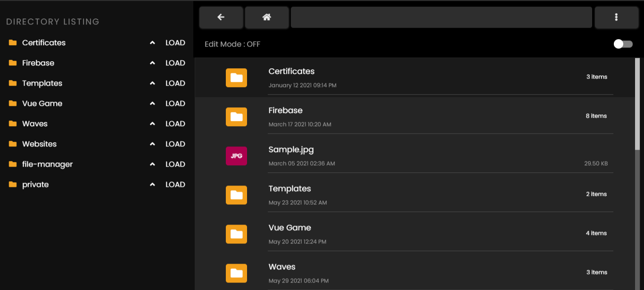The width and height of the screenshot is (644, 290).
Task: Click the Firebase folder icon in the listing
Action: [x=236, y=117]
